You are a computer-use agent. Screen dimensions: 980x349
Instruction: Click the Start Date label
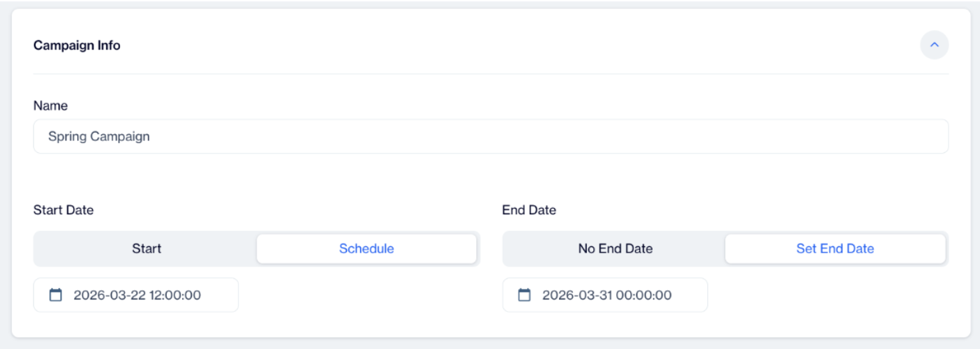[x=64, y=210]
